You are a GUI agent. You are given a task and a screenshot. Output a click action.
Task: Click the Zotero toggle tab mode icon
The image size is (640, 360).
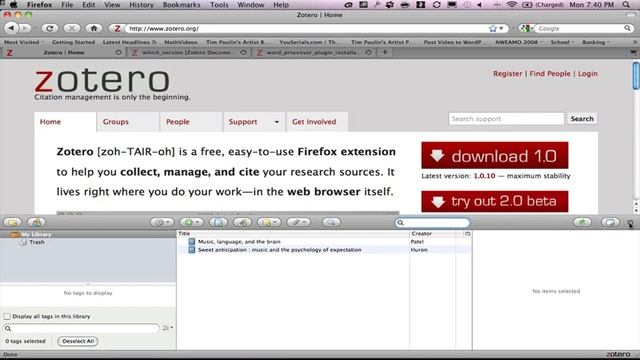[610, 222]
